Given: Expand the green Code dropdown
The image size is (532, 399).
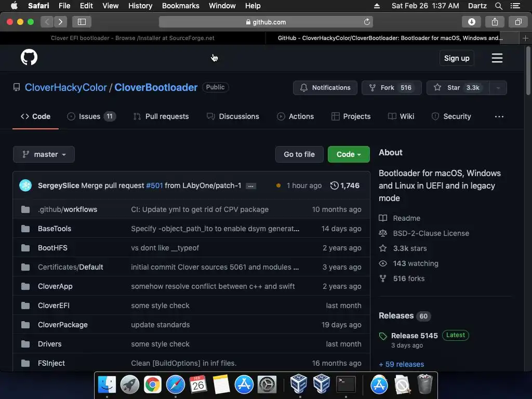Looking at the screenshot, I should [x=349, y=154].
